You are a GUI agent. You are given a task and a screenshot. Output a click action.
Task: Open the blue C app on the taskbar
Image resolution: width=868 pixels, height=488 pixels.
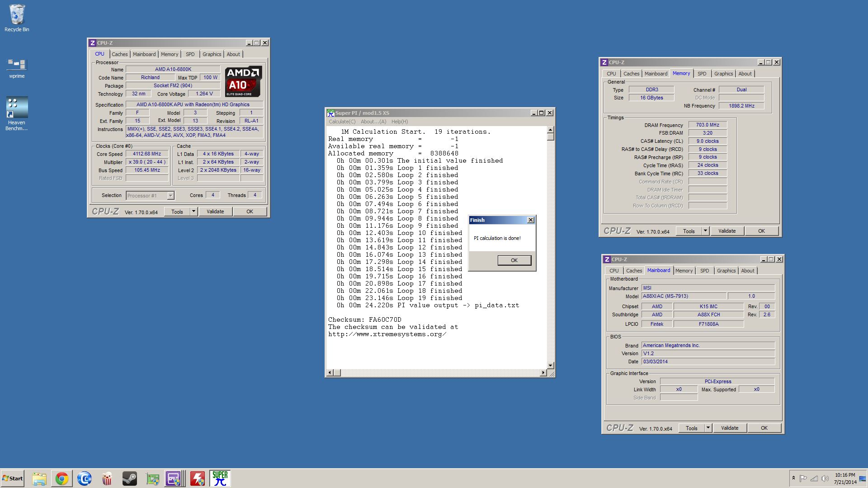point(85,479)
